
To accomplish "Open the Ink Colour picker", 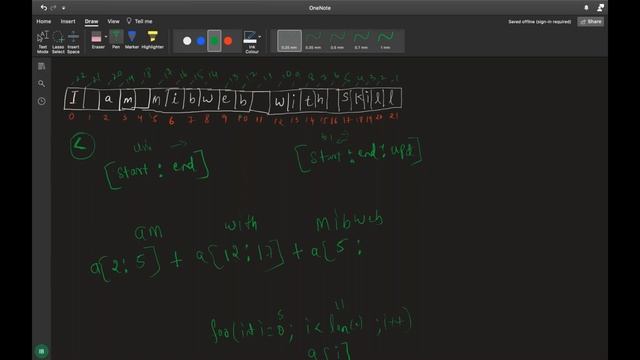I will [251, 42].
